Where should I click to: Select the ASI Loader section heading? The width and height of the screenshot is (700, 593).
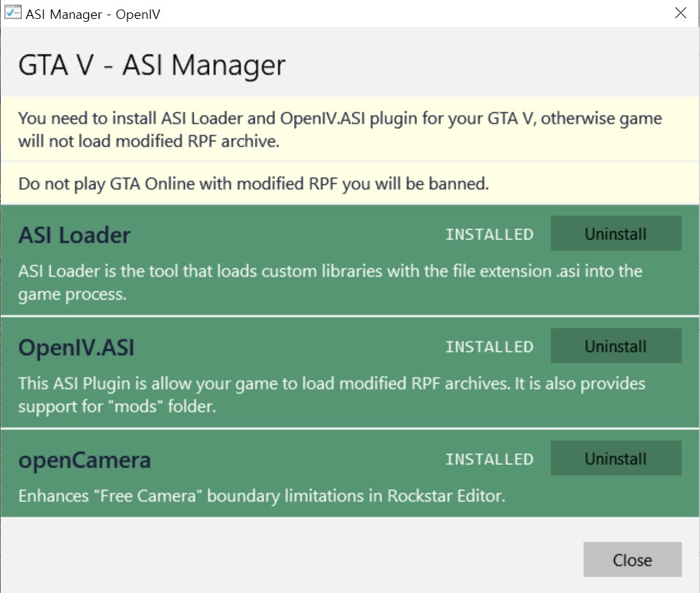[x=73, y=234]
